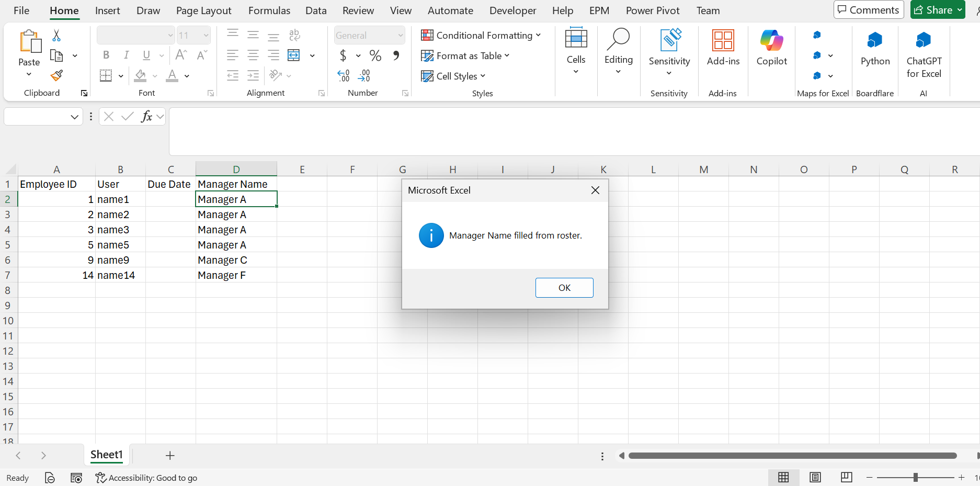Image resolution: width=980 pixels, height=486 pixels.
Task: Open the Add-ins button
Action: 723,48
